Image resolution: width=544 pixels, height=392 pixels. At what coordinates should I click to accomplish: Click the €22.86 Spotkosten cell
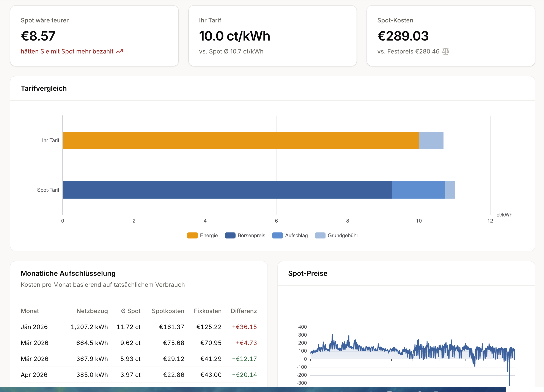click(x=174, y=375)
